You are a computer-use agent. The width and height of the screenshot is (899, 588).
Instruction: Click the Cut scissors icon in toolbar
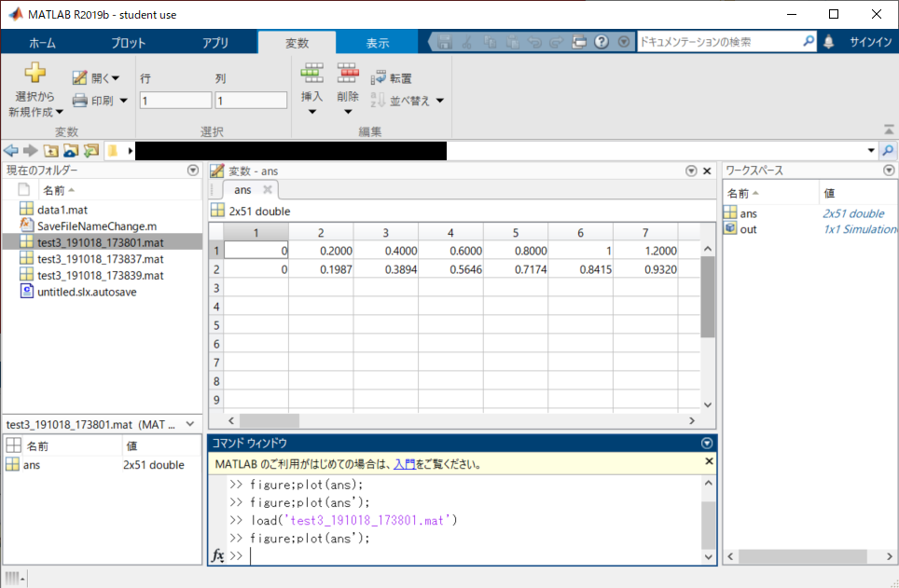[466, 42]
